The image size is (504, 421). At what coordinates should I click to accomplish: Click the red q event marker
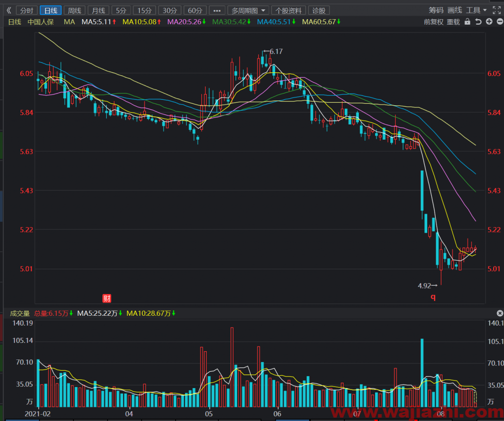click(x=433, y=297)
